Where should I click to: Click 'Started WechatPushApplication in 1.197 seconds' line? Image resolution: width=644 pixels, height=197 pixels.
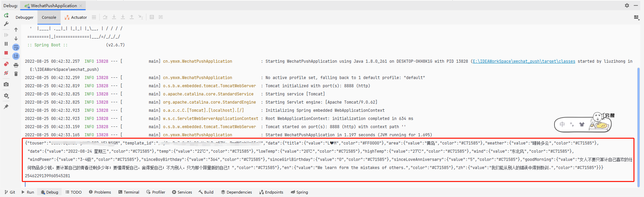tap(349, 135)
